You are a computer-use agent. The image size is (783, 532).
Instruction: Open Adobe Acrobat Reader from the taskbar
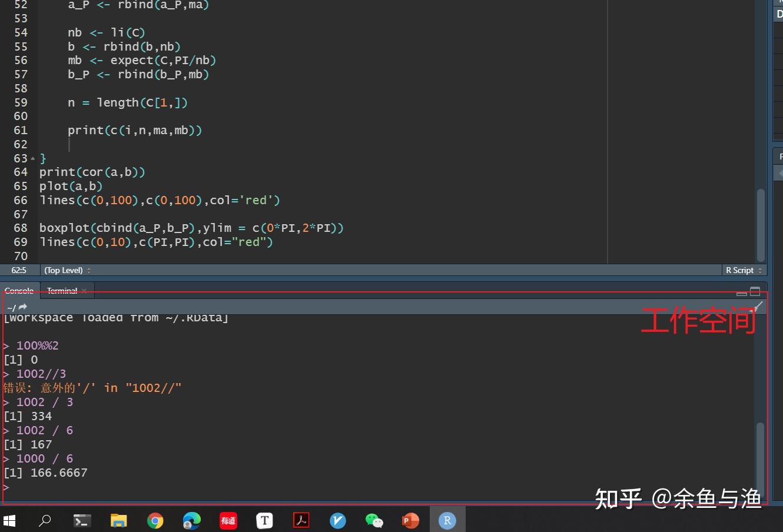tap(301, 520)
